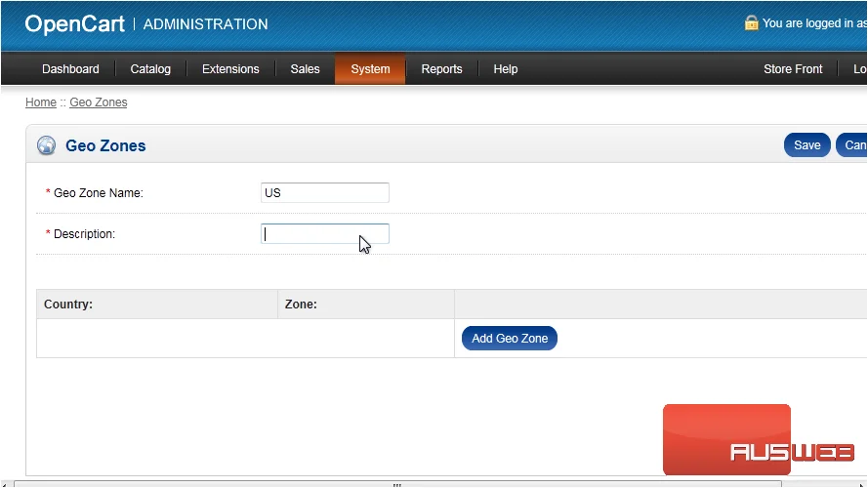Click the Country column header
Viewport: 868px width, 488px height.
pyautogui.click(x=68, y=305)
